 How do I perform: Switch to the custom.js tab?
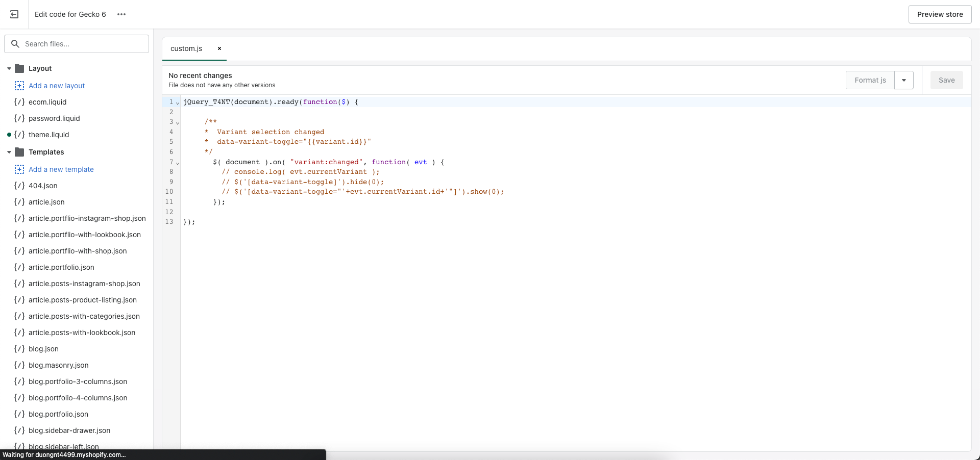186,48
